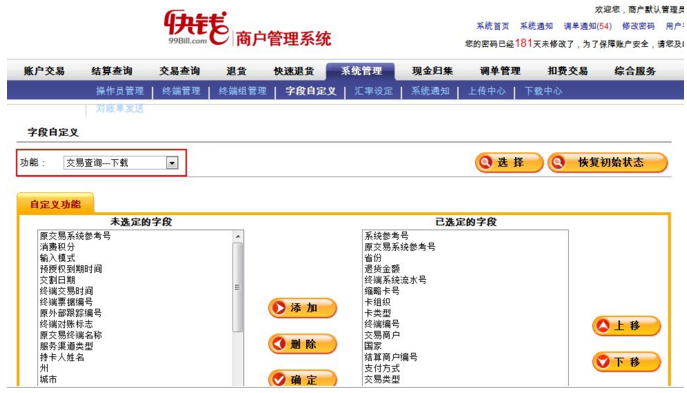Select the 自定义功能 tab

[x=55, y=204]
